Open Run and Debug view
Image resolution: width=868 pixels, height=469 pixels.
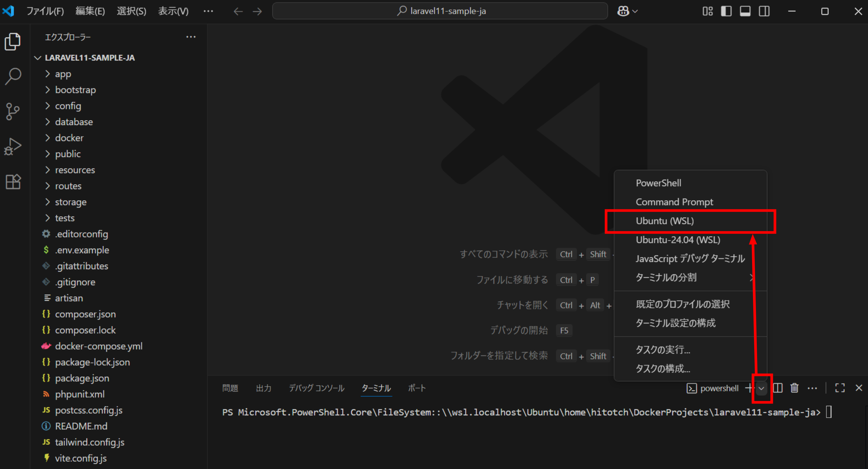coord(13,147)
